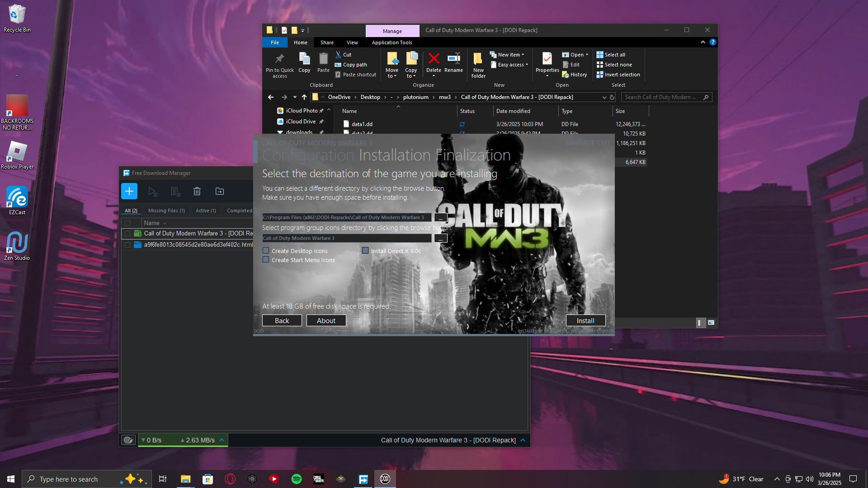Toggle Install Direct X 9.0c checkbox
This screenshot has height=488, width=868.
[365, 251]
